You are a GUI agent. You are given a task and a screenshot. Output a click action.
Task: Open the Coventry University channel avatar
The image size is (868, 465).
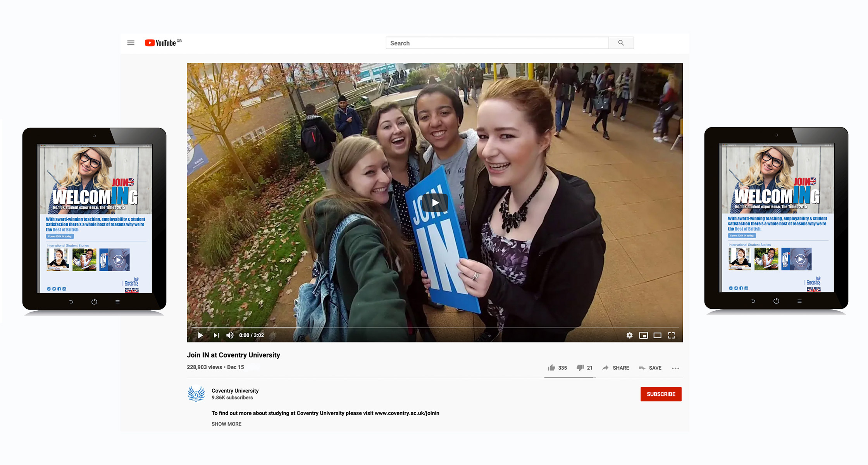coord(196,394)
